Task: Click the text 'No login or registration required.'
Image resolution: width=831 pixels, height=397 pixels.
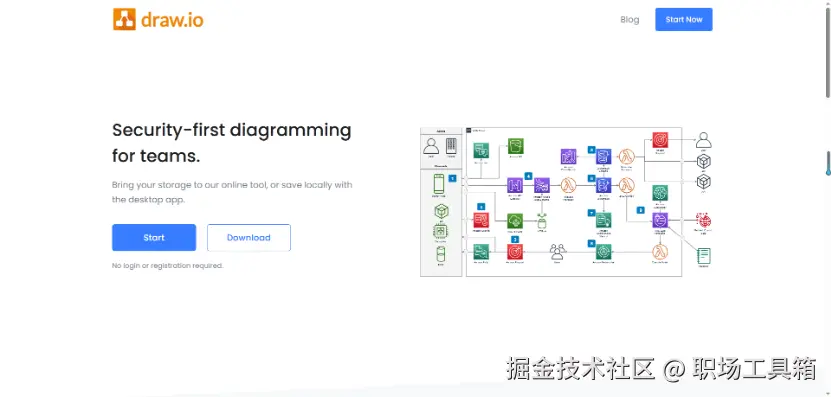Action: coord(167,266)
